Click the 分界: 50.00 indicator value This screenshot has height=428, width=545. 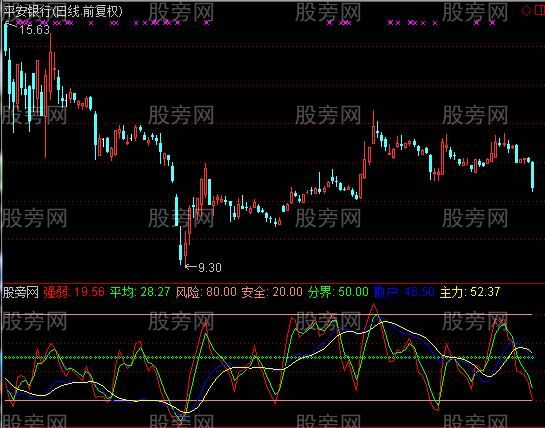click(338, 292)
